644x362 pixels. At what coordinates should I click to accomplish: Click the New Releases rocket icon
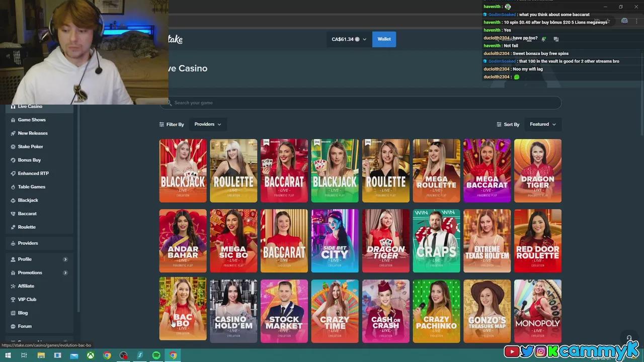[x=13, y=133]
